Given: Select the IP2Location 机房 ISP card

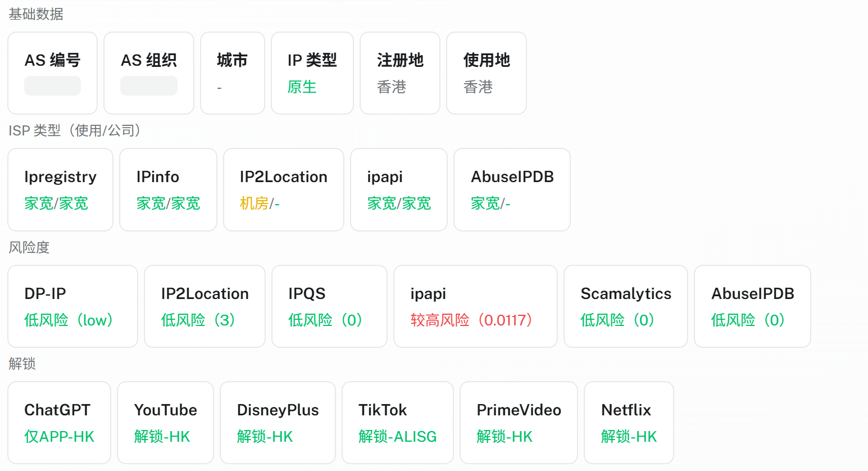Looking at the screenshot, I should [283, 189].
